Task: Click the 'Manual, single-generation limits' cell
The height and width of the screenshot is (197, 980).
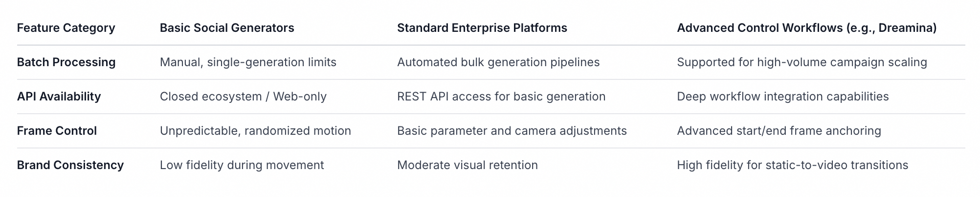Action: 248,62
